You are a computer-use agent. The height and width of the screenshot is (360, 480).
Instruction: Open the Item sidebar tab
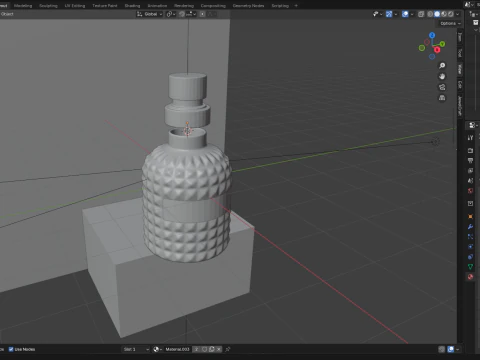pos(460,37)
